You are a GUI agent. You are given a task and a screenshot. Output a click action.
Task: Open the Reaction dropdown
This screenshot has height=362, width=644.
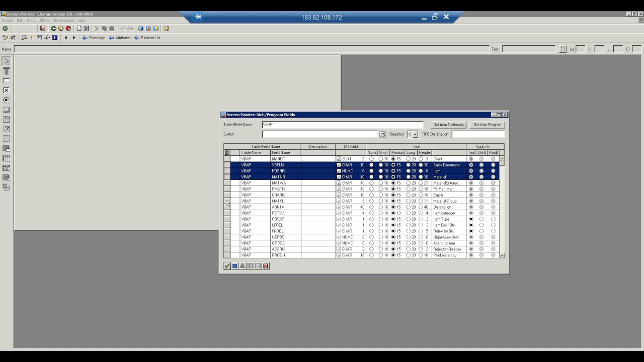(415, 134)
